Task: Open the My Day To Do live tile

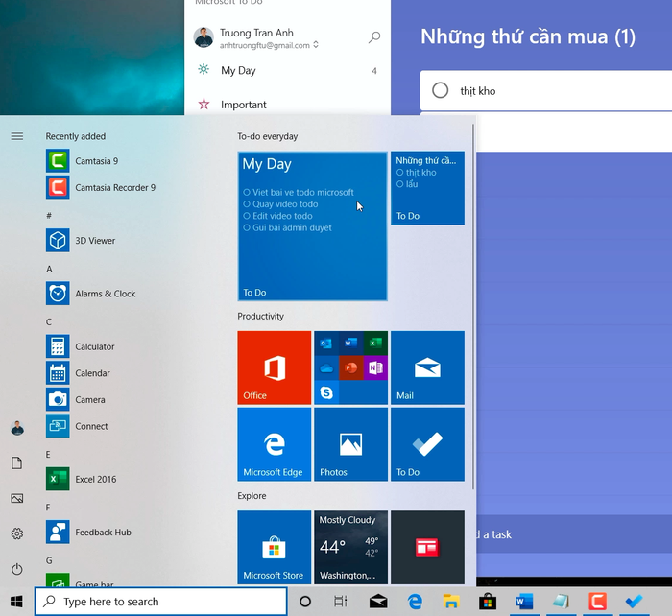Action: 312,226
